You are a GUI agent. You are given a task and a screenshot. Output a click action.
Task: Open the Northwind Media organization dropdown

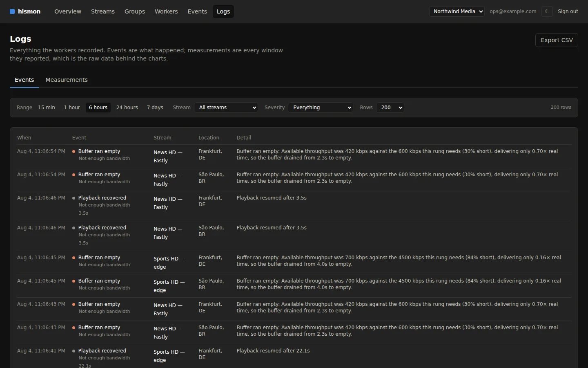(x=457, y=11)
